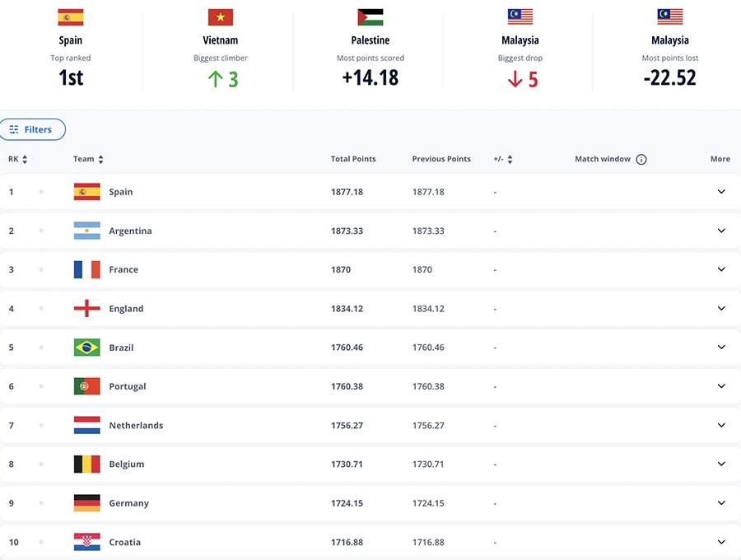This screenshot has width=741, height=560.
Task: Select the Palestine most points scored card
Action: [370, 49]
